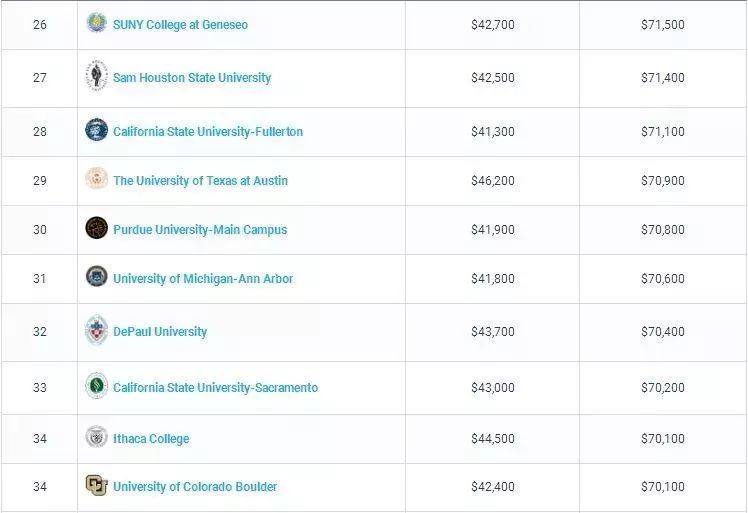
Task: Open California State University-Sacramento link
Action: [x=215, y=387]
